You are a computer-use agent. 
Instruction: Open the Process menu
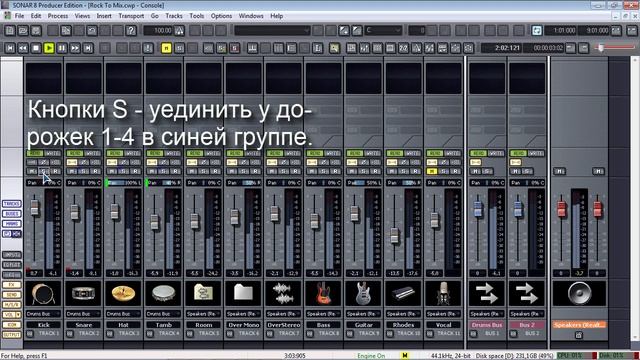(58, 16)
